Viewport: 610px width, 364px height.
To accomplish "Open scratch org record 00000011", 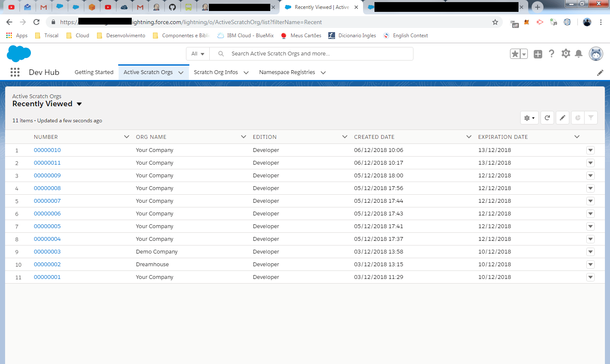I will (47, 163).
